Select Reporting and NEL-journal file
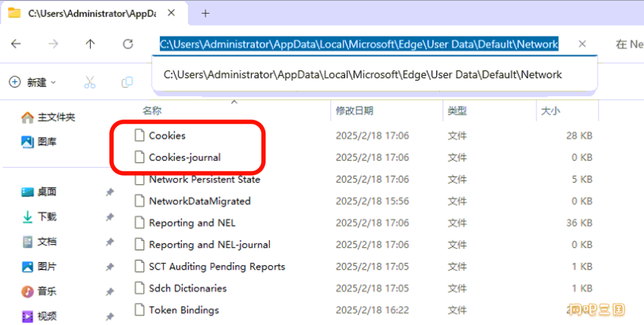This screenshot has height=325, width=644. [209, 245]
